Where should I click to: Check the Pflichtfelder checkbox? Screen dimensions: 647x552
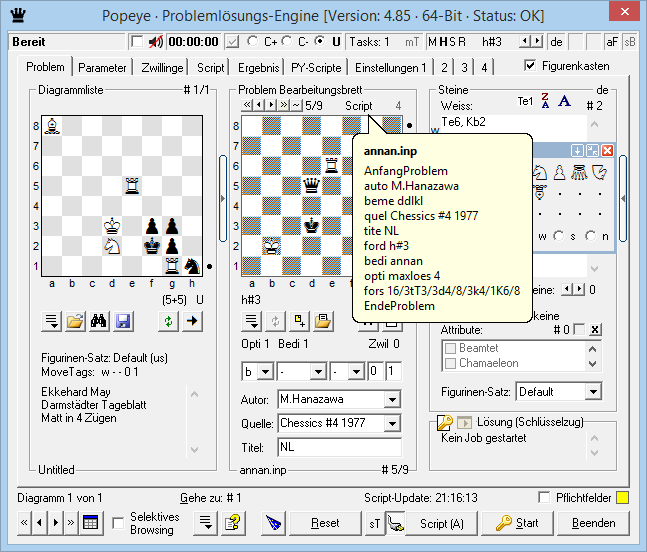pyautogui.click(x=544, y=498)
